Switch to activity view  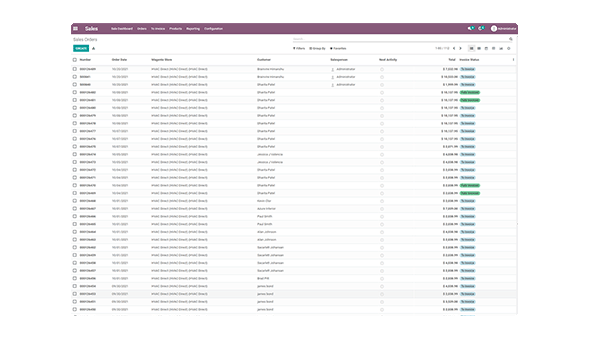tap(508, 49)
